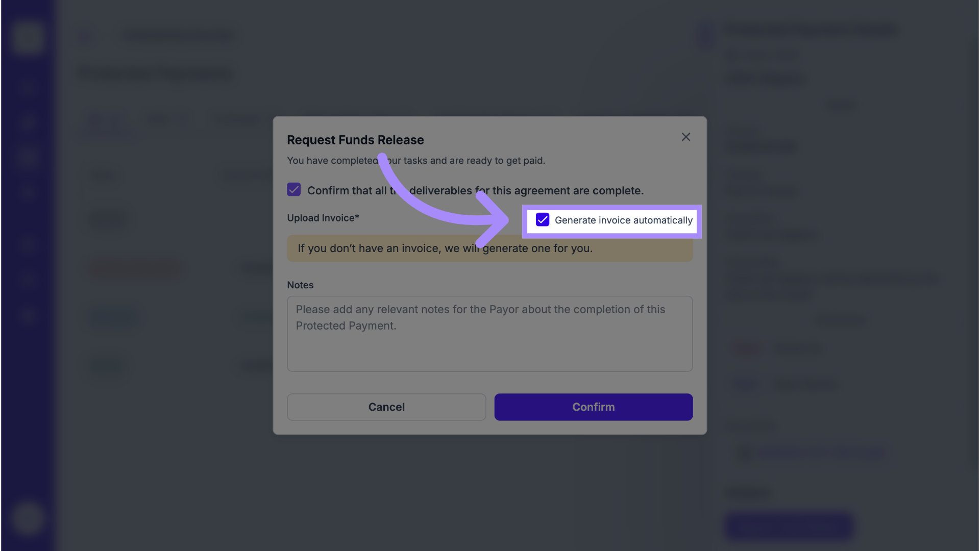Click the 'Request Funds Release' dialog title

[355, 140]
